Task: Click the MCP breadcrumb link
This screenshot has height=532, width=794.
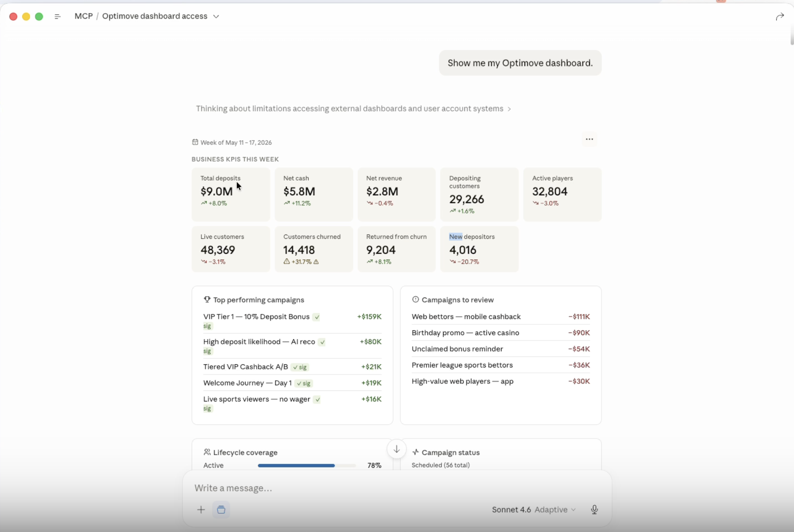Action: [x=84, y=16]
